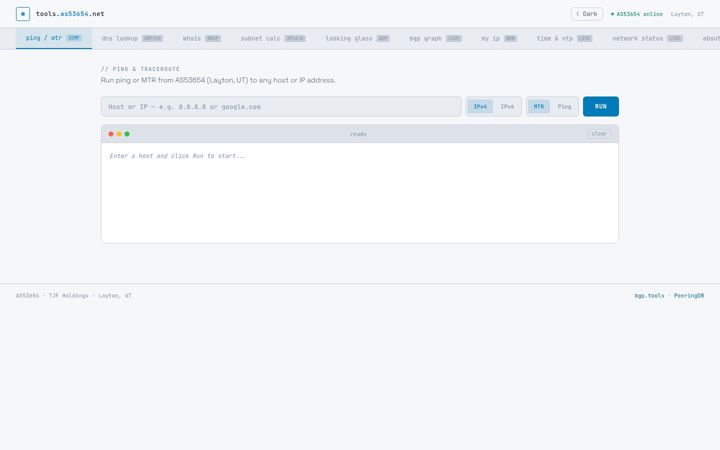Open the tools.as53654.net site title
The height and width of the screenshot is (450, 720).
70,14
